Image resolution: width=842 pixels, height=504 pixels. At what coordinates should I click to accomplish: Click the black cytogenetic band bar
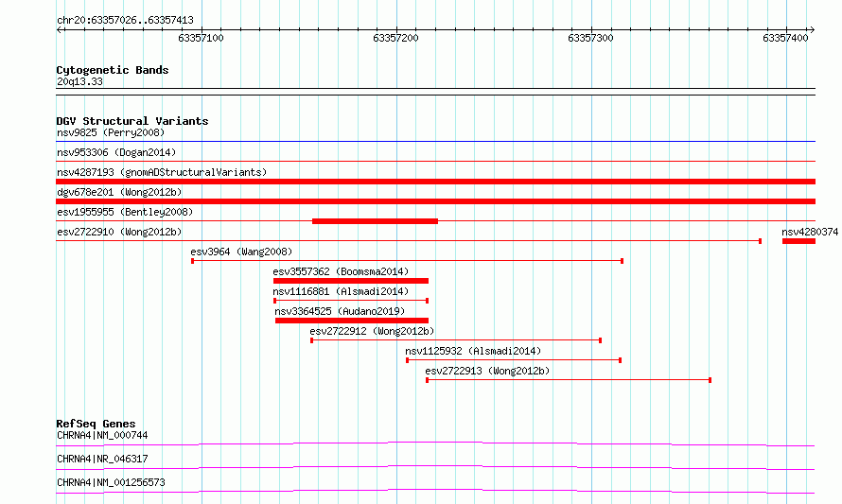coord(435,92)
